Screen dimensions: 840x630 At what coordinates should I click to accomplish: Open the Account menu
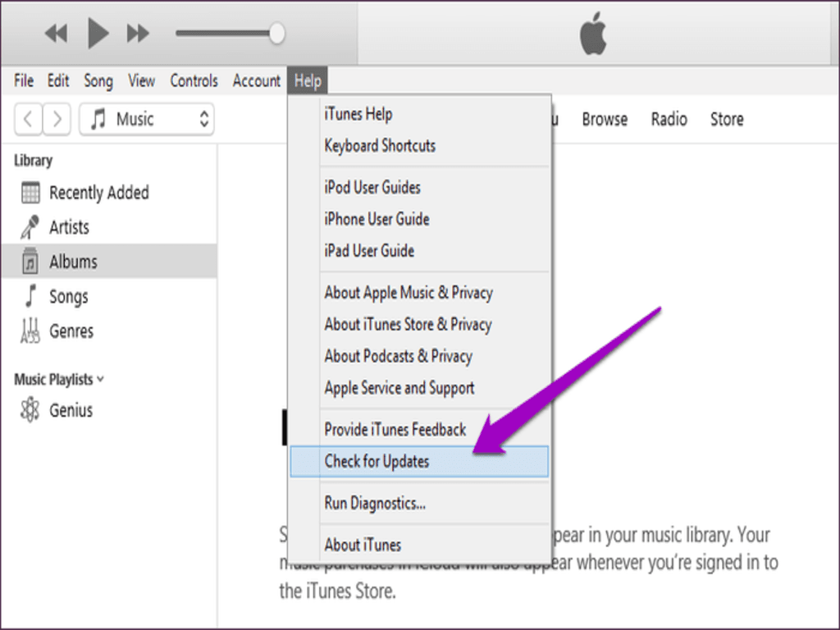tap(256, 80)
